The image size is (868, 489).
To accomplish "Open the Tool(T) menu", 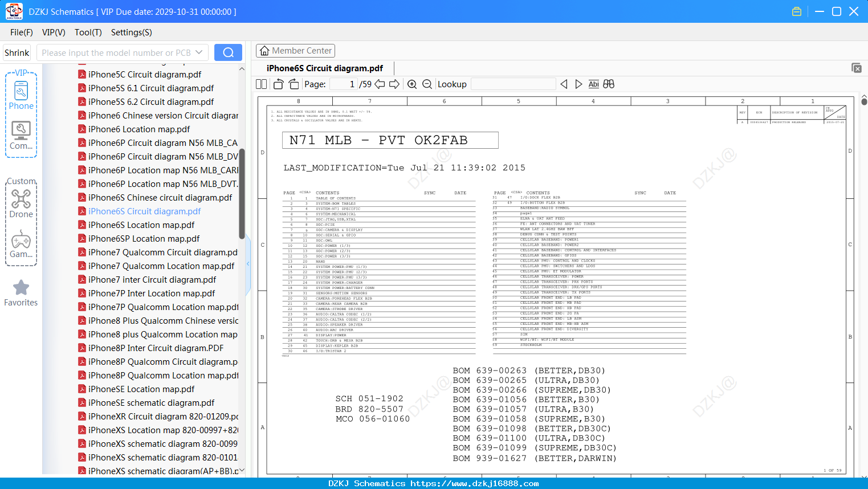I will tap(88, 32).
